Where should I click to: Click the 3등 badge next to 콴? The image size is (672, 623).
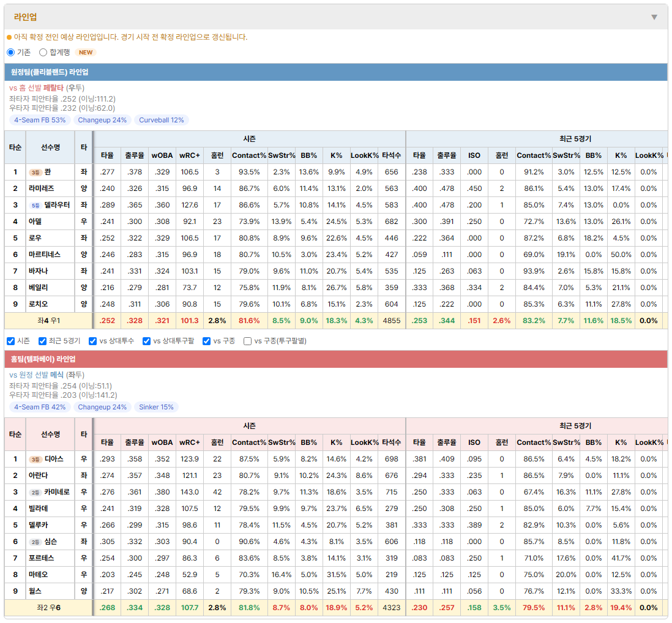pos(35,172)
